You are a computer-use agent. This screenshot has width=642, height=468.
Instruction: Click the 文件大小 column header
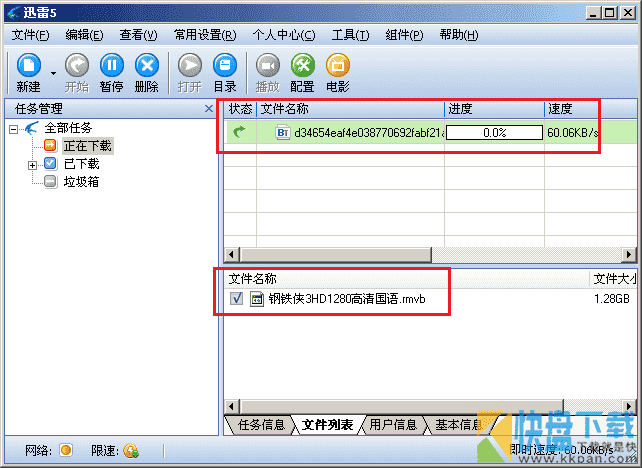[x=615, y=279]
